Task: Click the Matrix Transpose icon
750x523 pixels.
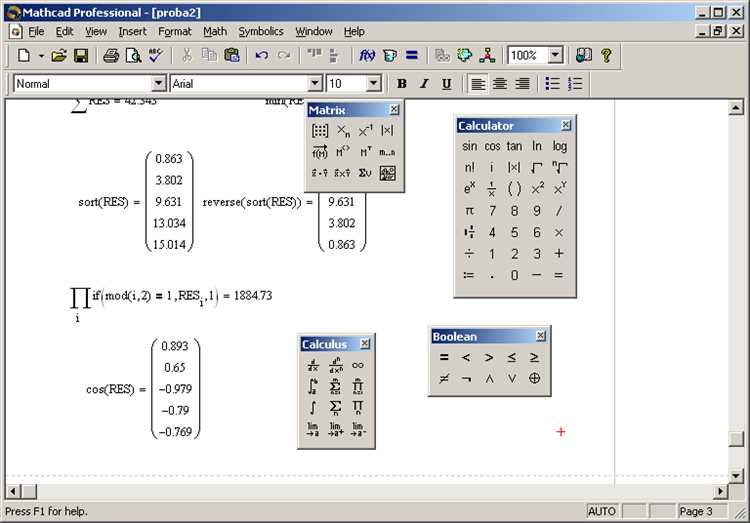Action: click(x=365, y=152)
